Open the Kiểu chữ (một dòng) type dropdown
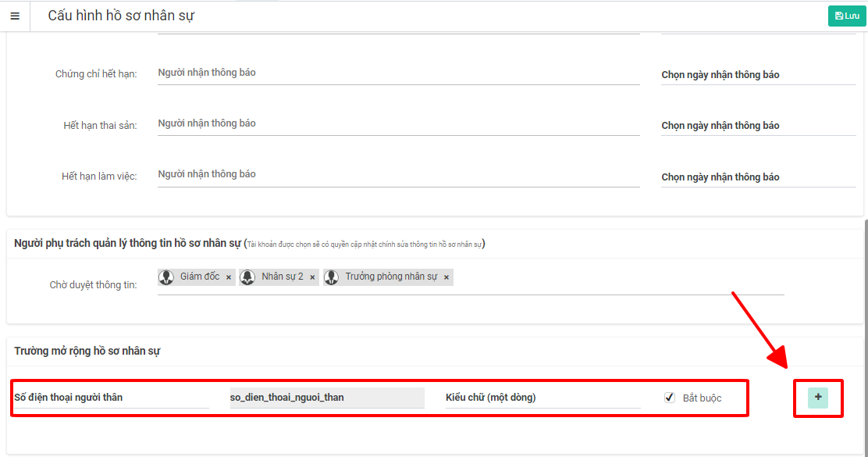This screenshot has height=457, width=868. click(x=542, y=398)
